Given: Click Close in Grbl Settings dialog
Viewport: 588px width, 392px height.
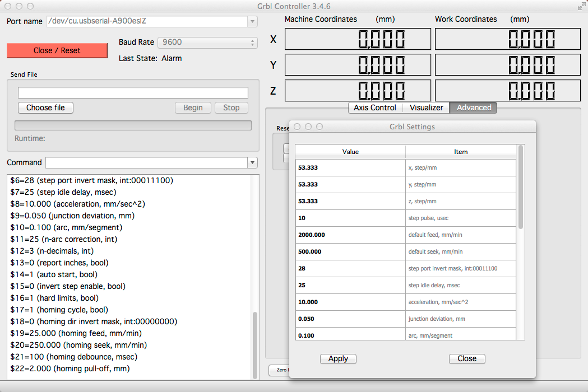Looking at the screenshot, I should pos(467,358).
